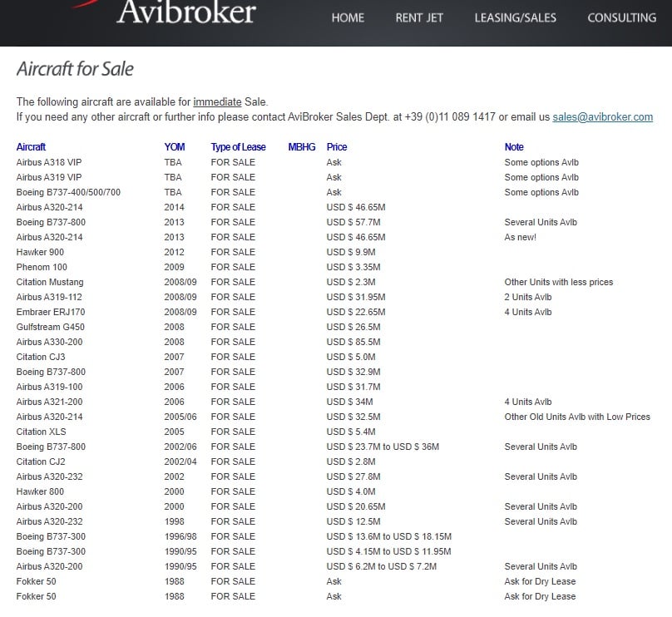Click the "Type of Lease" column header
Image resolution: width=672 pixels, height=617 pixels.
point(239,147)
